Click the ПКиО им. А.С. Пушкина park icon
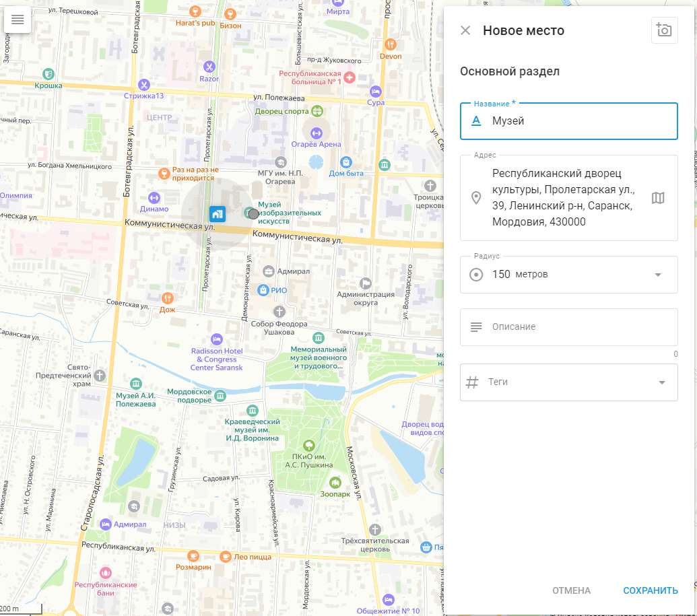The height and width of the screenshot is (616, 697). coord(309,445)
